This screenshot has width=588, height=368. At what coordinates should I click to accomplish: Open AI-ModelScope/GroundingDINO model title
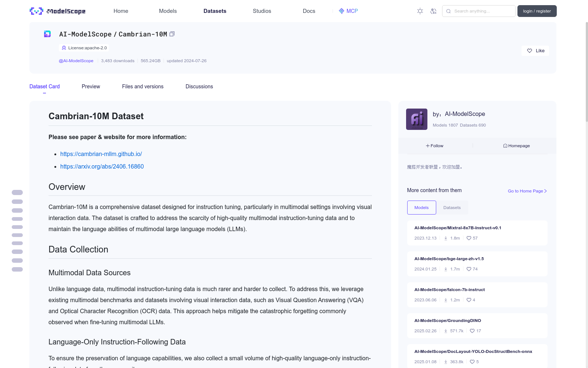click(x=448, y=321)
